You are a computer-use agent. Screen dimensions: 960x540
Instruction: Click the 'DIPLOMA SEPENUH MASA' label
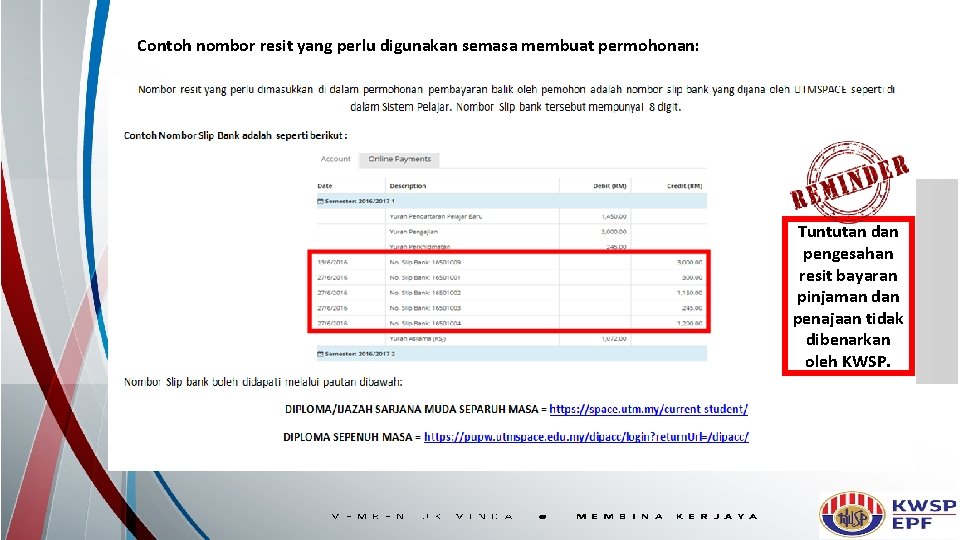(347, 437)
